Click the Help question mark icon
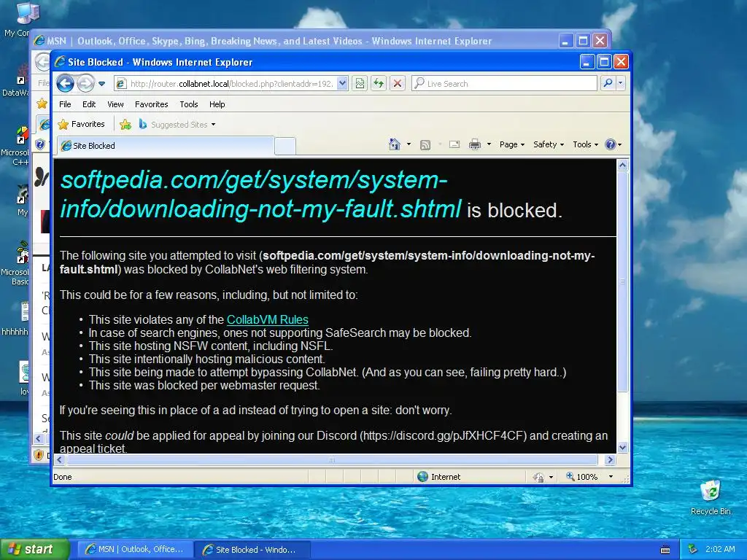The image size is (747, 560). click(x=611, y=144)
